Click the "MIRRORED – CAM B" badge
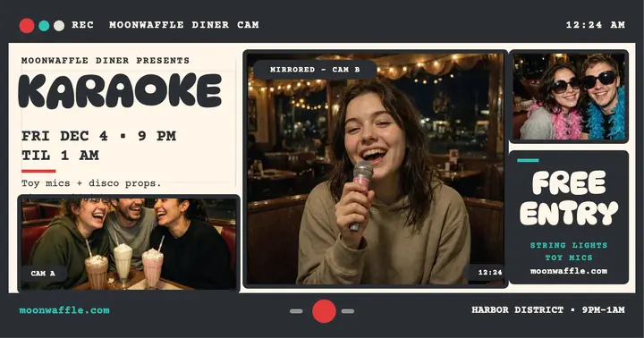Screen dimensions: 644x338 tap(315, 70)
